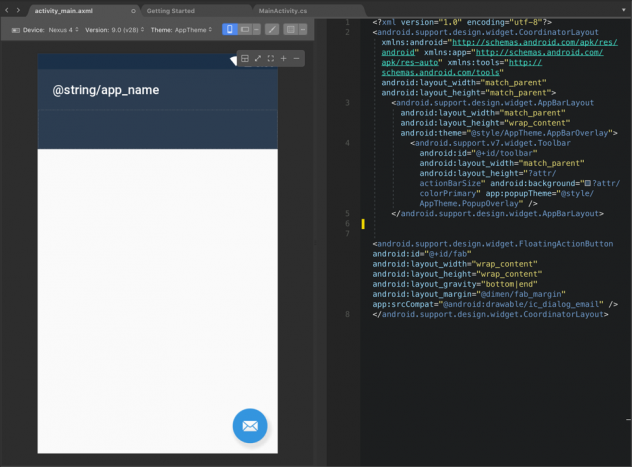
Task: Switch designer to portrait orientation
Action: 230,30
